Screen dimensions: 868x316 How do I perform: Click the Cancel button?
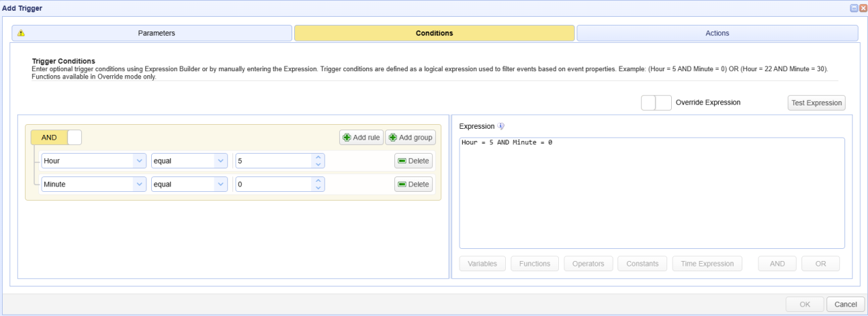(x=846, y=304)
